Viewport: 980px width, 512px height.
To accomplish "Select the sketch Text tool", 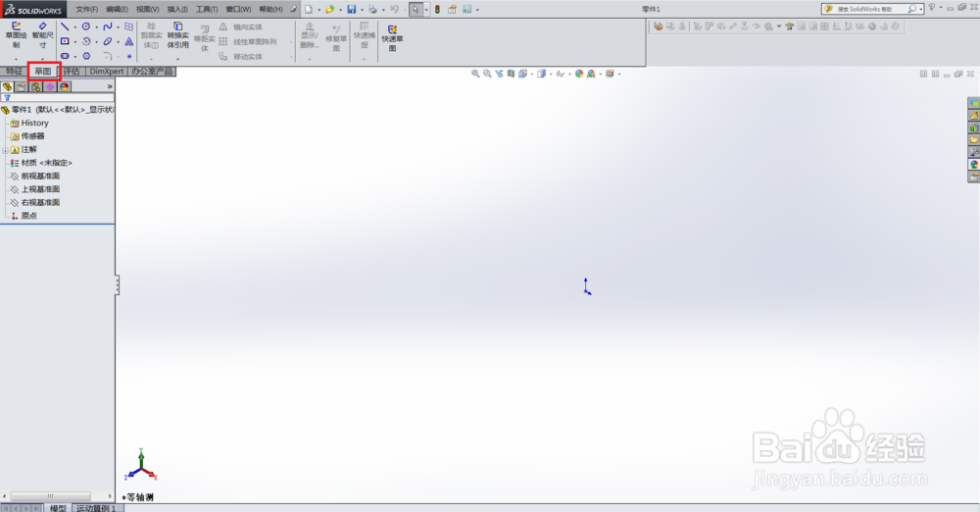I will 128,41.
